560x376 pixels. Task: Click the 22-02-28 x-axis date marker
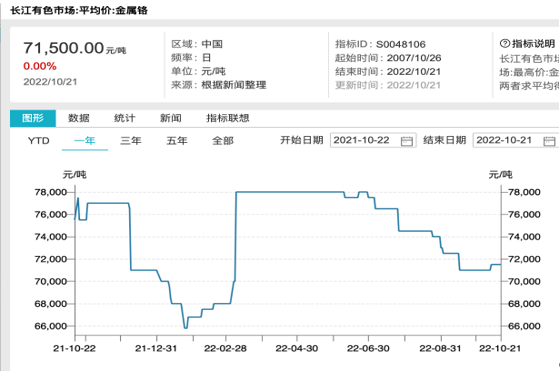[x=225, y=348]
